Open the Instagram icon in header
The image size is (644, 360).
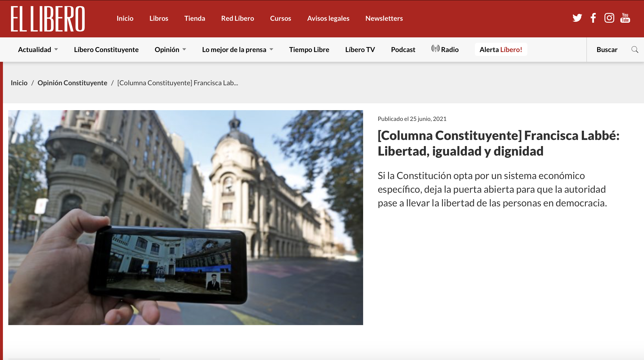point(609,18)
